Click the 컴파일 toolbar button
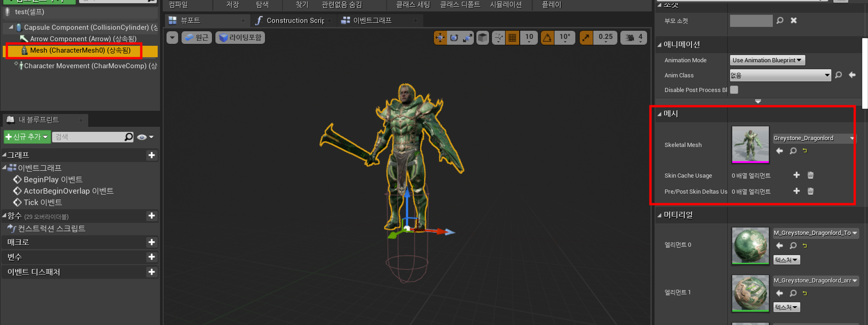 [178, 5]
